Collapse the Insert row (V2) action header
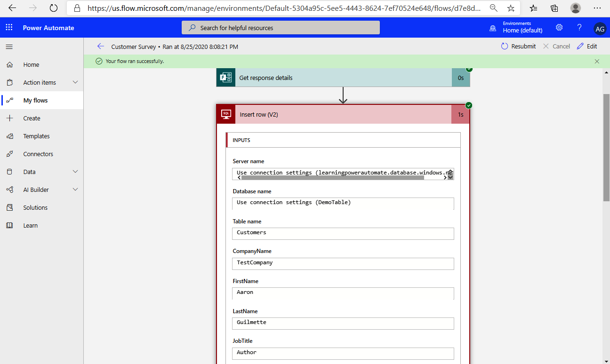Image resolution: width=610 pixels, height=364 pixels. pyautogui.click(x=343, y=114)
